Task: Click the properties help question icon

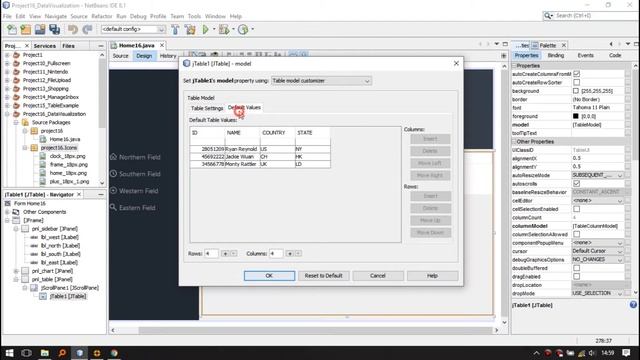Action: click(x=633, y=304)
